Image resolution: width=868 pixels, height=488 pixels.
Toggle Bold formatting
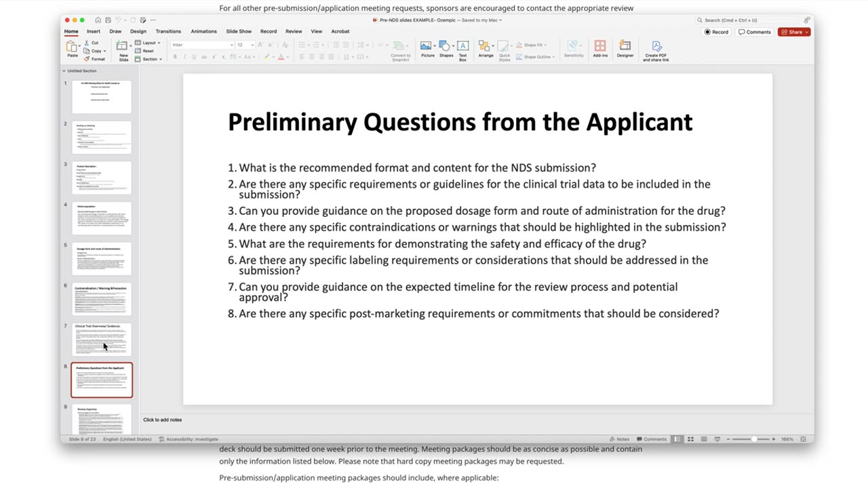(175, 57)
